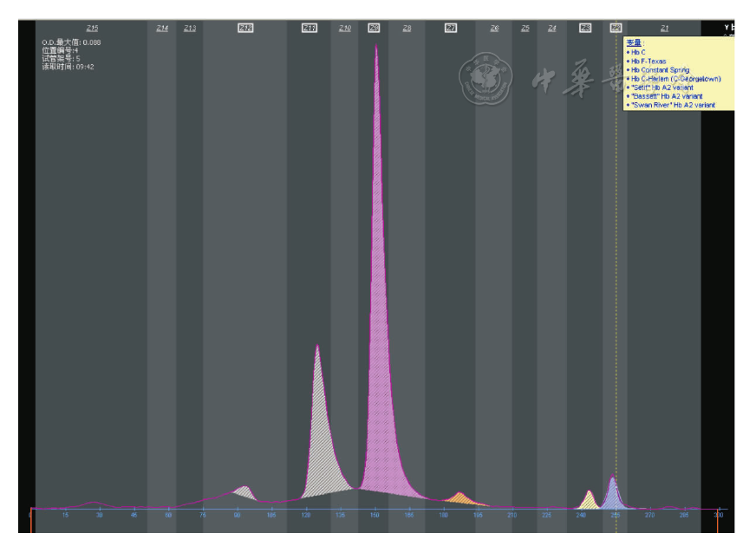
Task: Select the Z14 zone label
Action: click(x=162, y=29)
